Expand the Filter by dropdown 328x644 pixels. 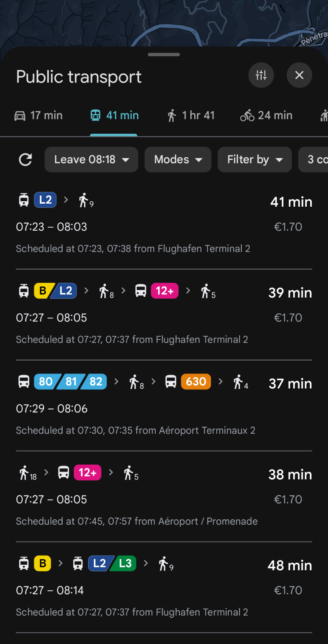click(255, 160)
